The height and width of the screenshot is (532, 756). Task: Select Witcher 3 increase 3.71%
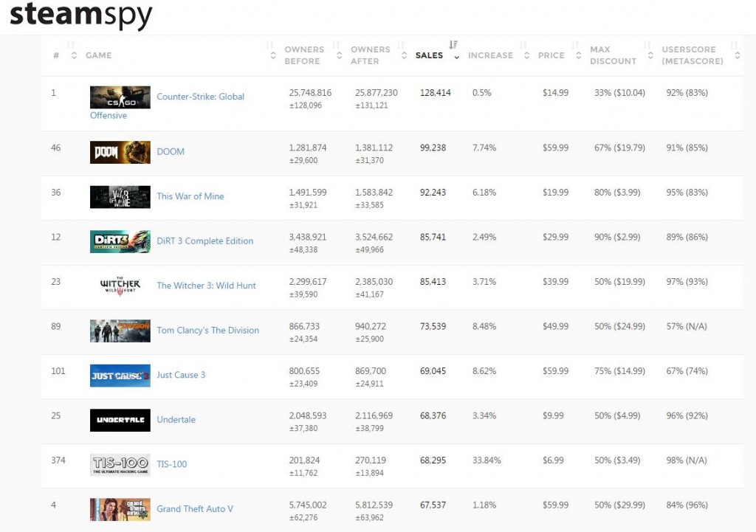click(484, 281)
